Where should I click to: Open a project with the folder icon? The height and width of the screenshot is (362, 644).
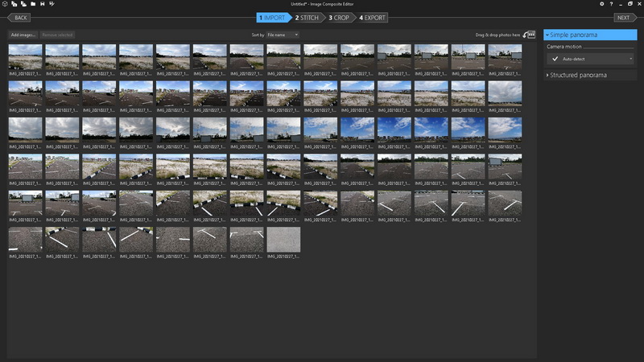tap(33, 4)
